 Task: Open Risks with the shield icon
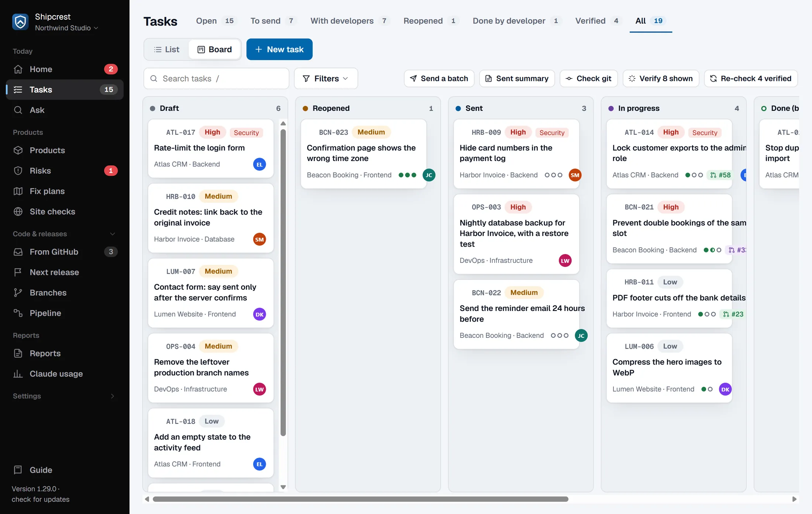pyautogui.click(x=65, y=171)
